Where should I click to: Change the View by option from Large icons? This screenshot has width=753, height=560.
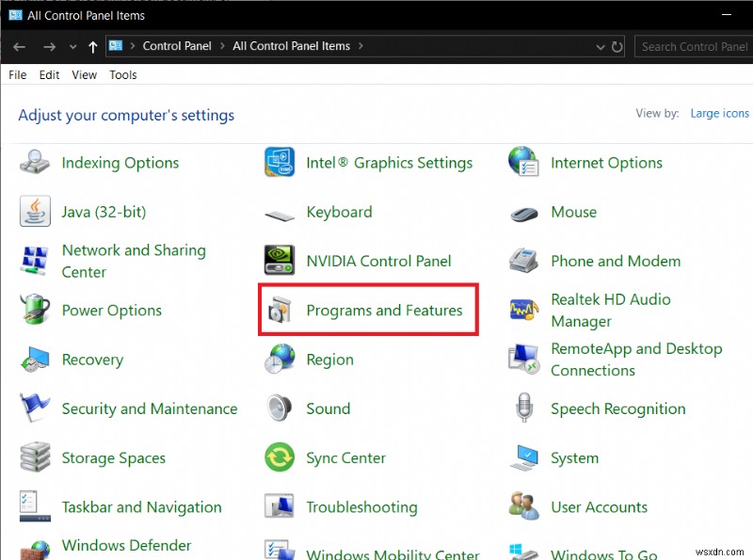(x=720, y=113)
